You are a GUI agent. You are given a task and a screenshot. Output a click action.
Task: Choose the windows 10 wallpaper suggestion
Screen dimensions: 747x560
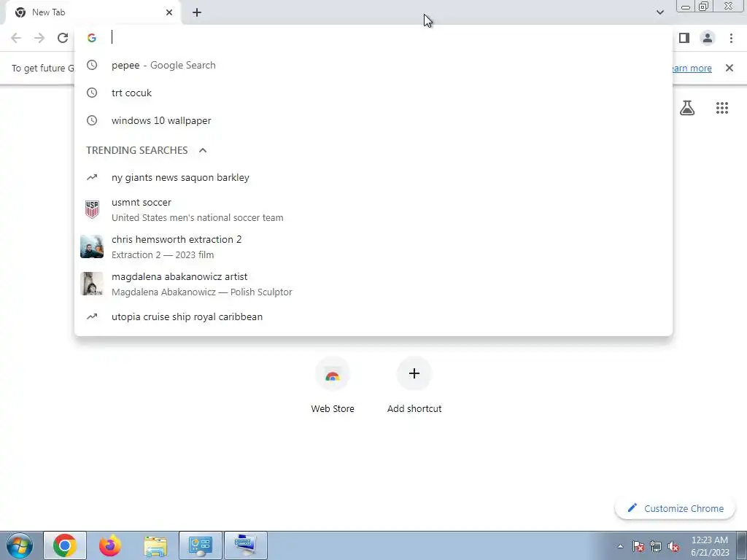point(373,120)
